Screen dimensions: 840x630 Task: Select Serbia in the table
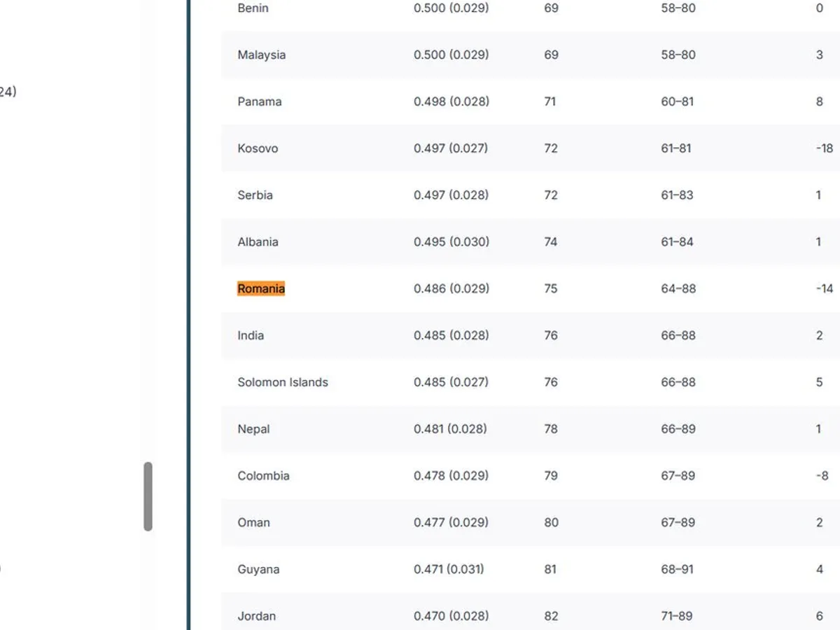tap(255, 195)
